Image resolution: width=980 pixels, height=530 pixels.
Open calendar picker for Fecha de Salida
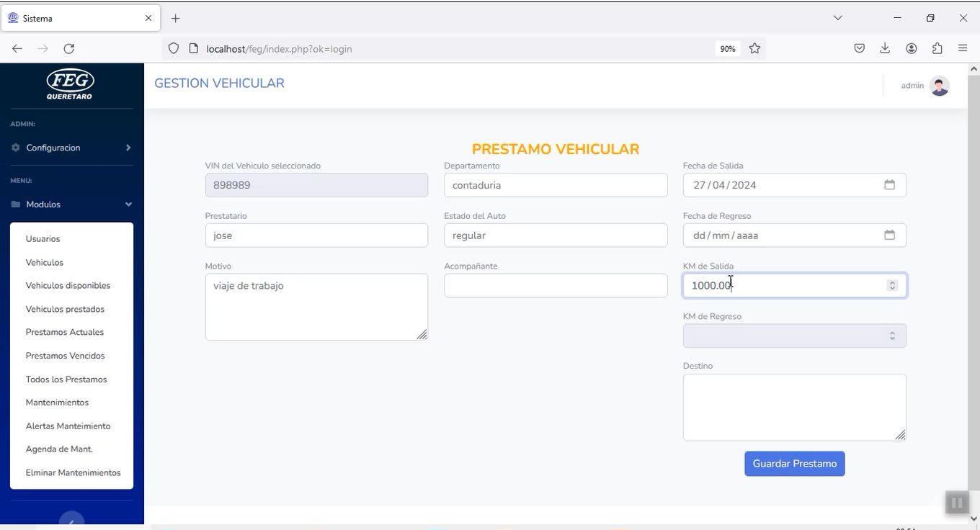pos(889,185)
